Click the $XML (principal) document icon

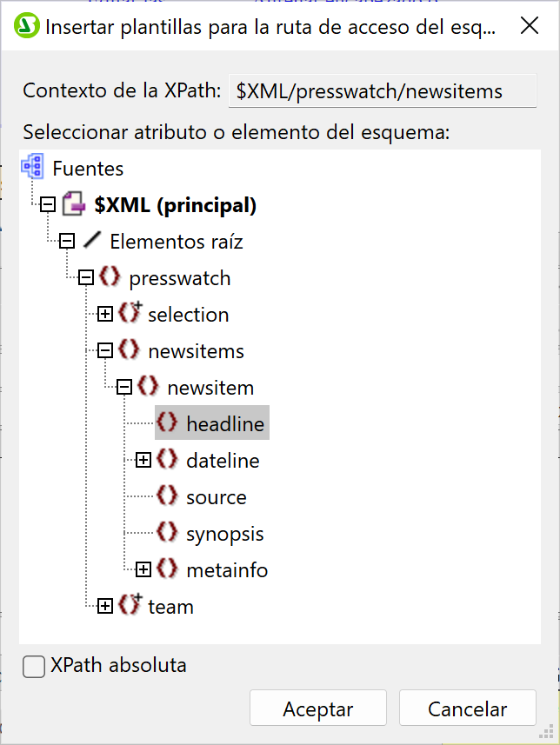coord(72,205)
